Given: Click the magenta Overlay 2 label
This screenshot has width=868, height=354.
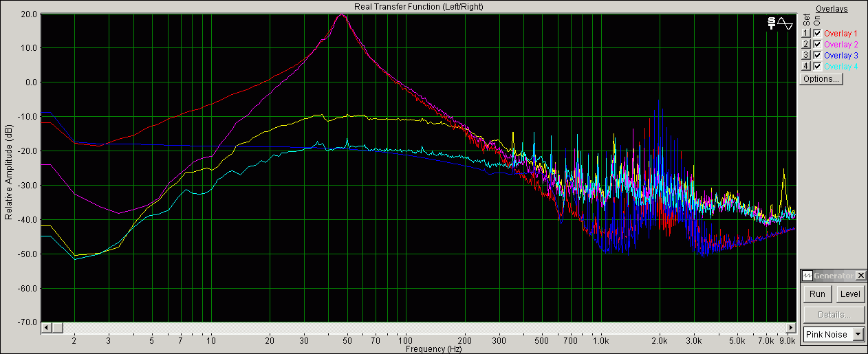Looking at the screenshot, I should (840, 44).
